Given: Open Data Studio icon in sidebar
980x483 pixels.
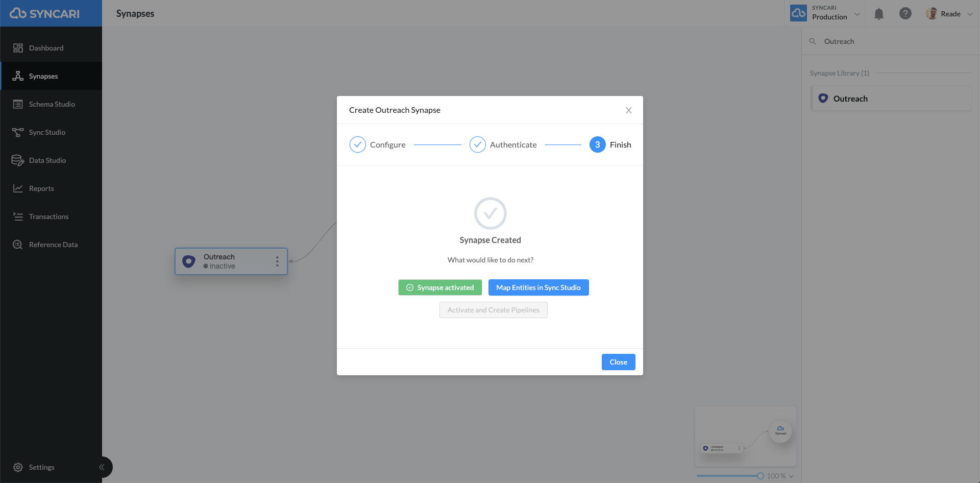Looking at the screenshot, I should coord(18,160).
